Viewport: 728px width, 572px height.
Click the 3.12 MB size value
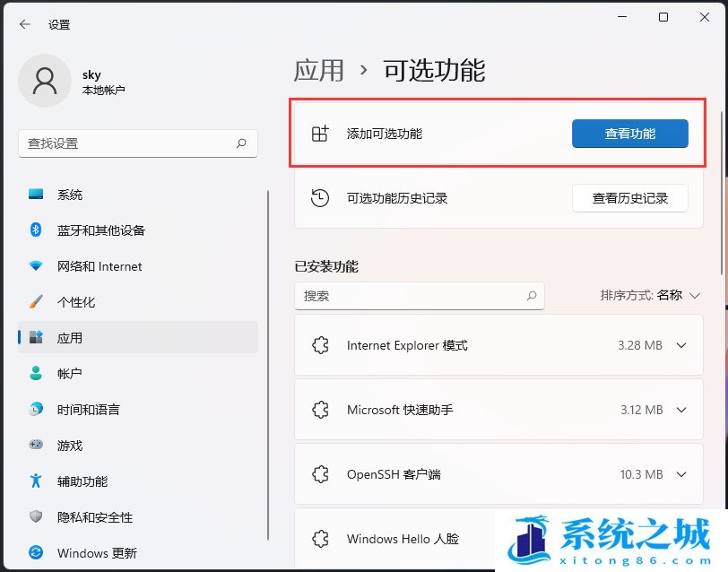click(x=642, y=410)
